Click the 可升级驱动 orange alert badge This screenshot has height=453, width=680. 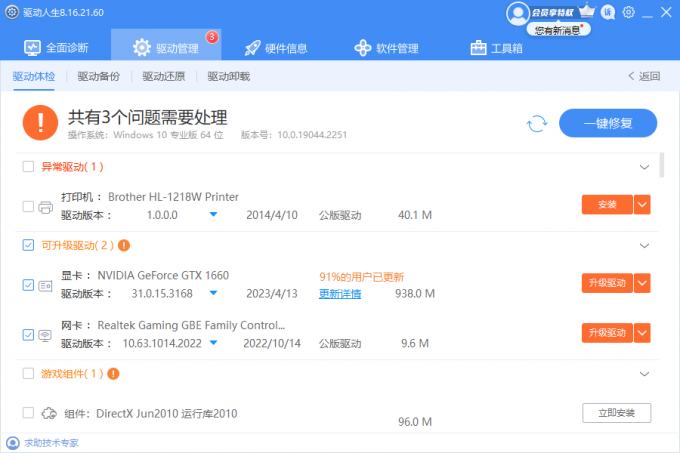(x=124, y=245)
